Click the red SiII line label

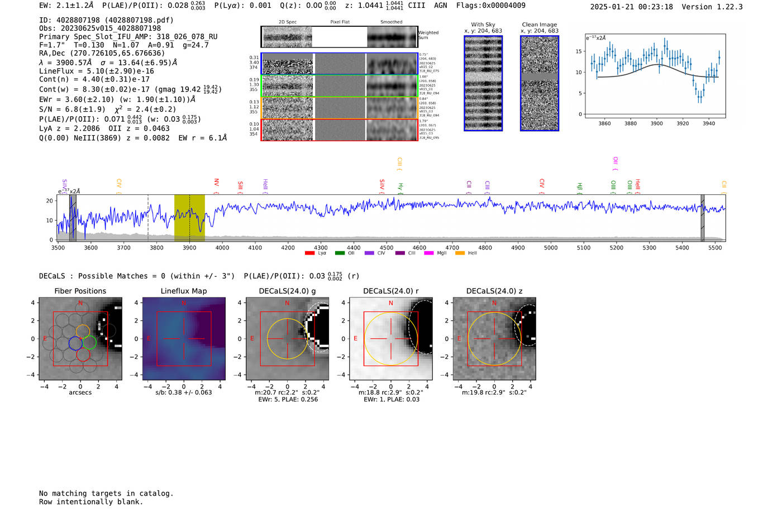240,186
